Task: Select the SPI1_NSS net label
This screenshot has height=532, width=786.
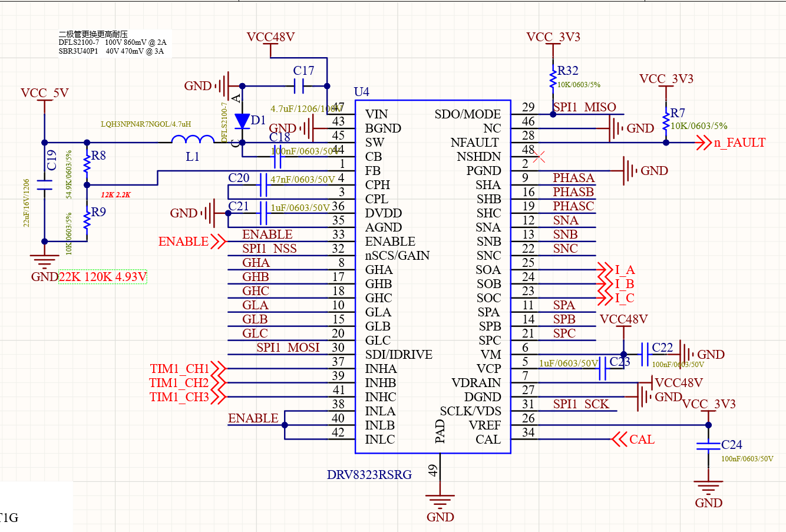Action: 270,249
